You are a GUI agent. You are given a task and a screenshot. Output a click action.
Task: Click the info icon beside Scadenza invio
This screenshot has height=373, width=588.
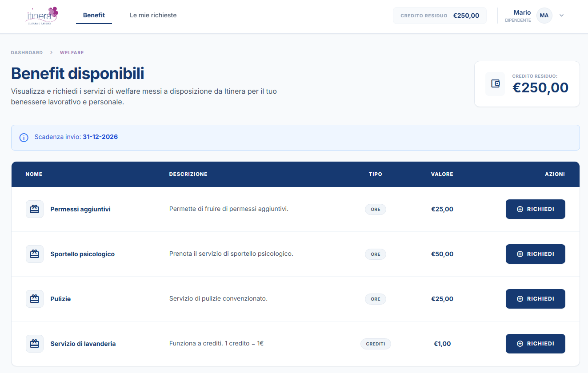tap(24, 137)
